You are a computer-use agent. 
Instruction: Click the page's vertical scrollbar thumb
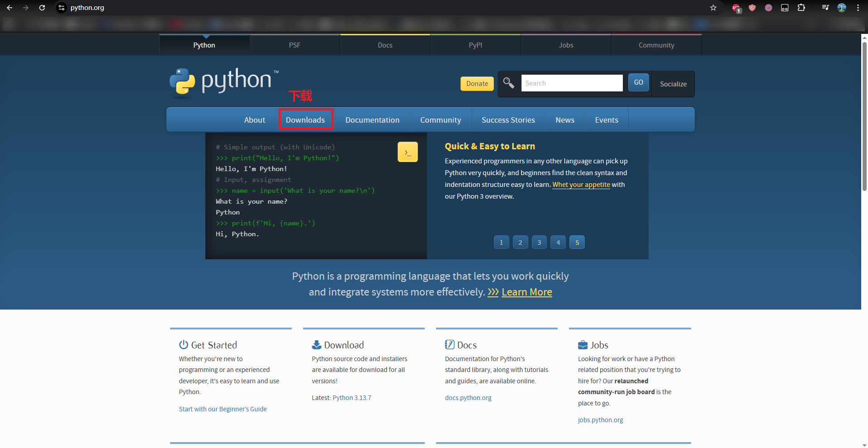[x=864, y=116]
